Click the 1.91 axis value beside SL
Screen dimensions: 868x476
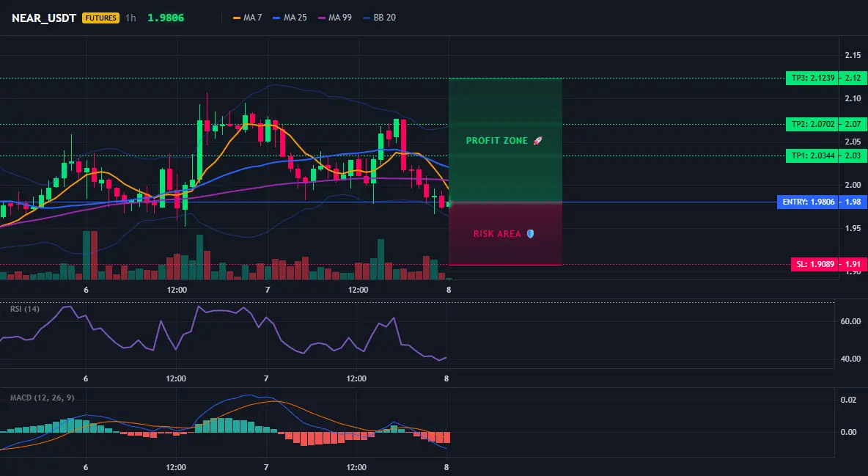(x=852, y=264)
